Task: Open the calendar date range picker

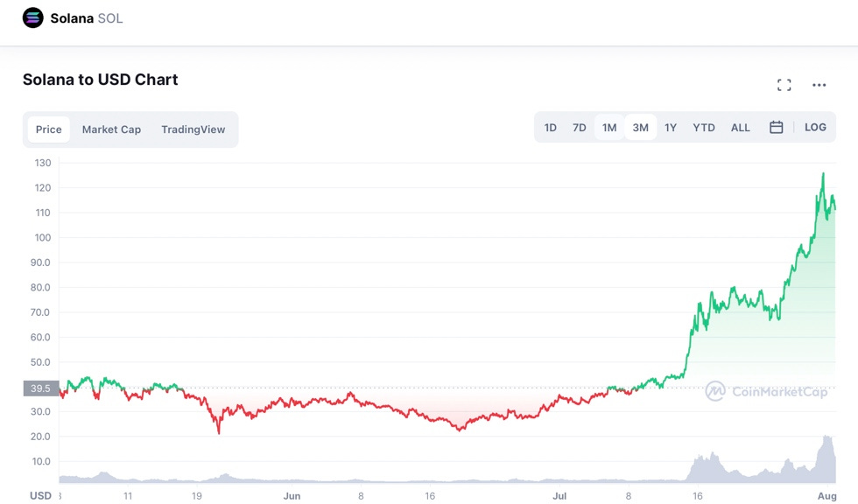Action: tap(776, 128)
